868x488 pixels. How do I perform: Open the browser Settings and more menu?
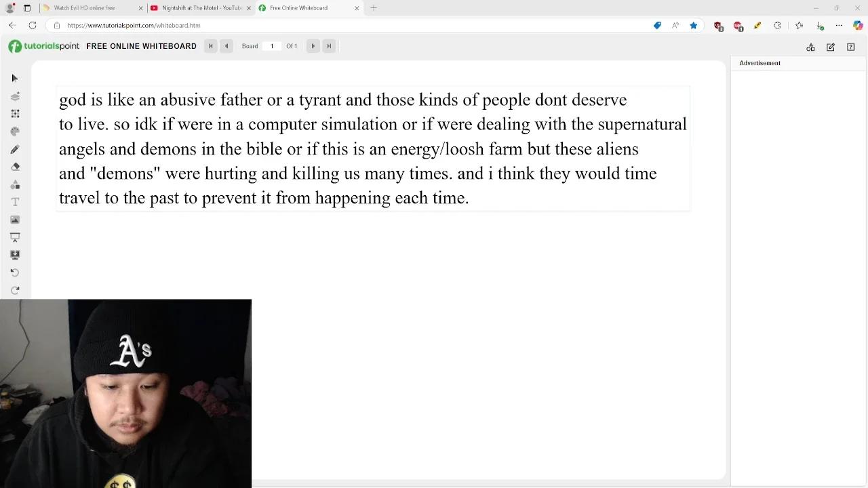839,26
